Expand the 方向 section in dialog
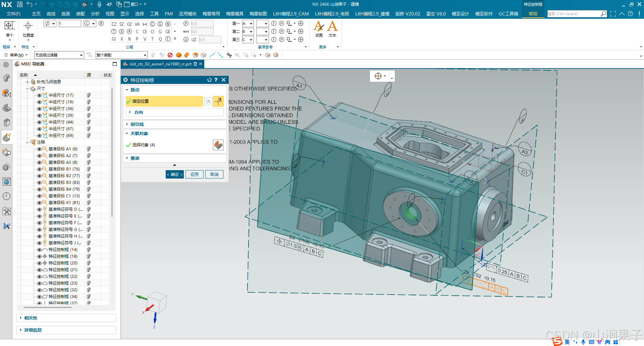Screen dimensions: 644x346 (x=175, y=112)
